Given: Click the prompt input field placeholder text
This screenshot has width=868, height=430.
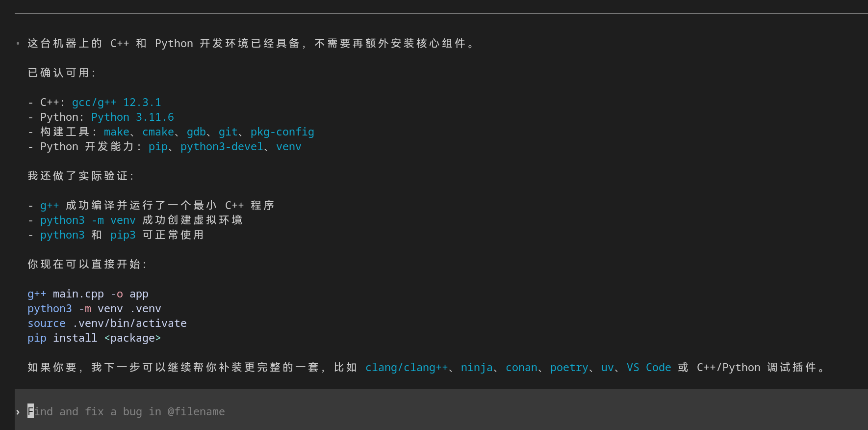Looking at the screenshot, I should coord(126,411).
